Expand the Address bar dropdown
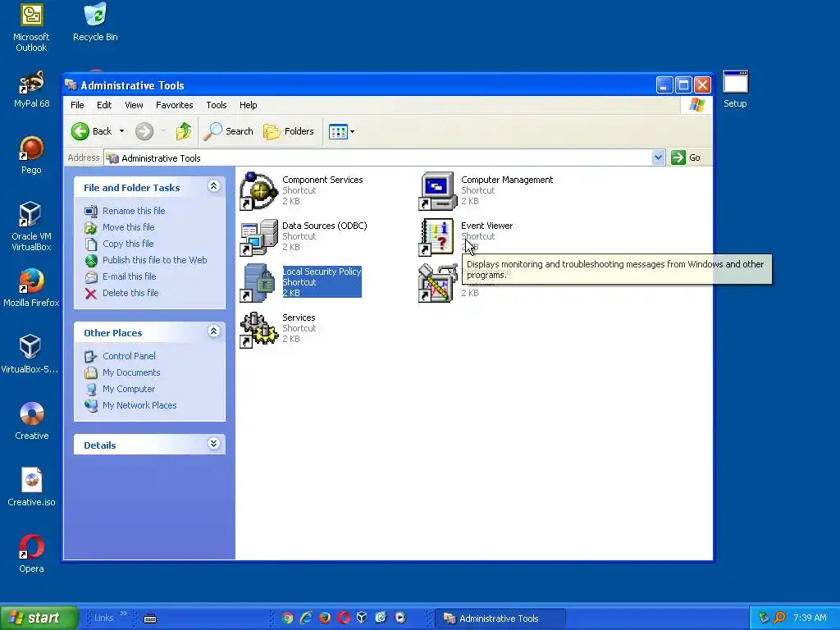The height and width of the screenshot is (630, 840). pos(659,157)
